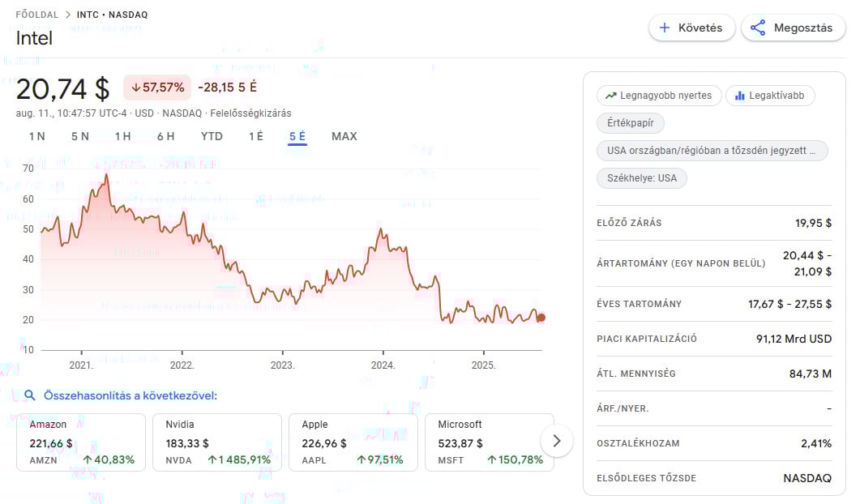Viewport: 860px width, 504px height.
Task: Click the 17,67 $ - 27,55 $ range
Action: pyautogui.click(x=789, y=304)
